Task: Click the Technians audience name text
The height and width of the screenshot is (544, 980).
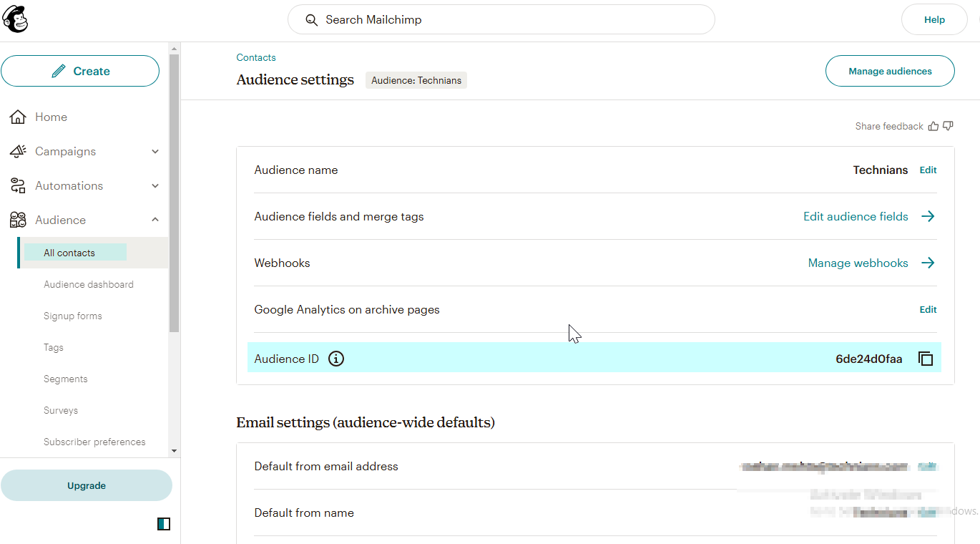Action: [x=881, y=170]
